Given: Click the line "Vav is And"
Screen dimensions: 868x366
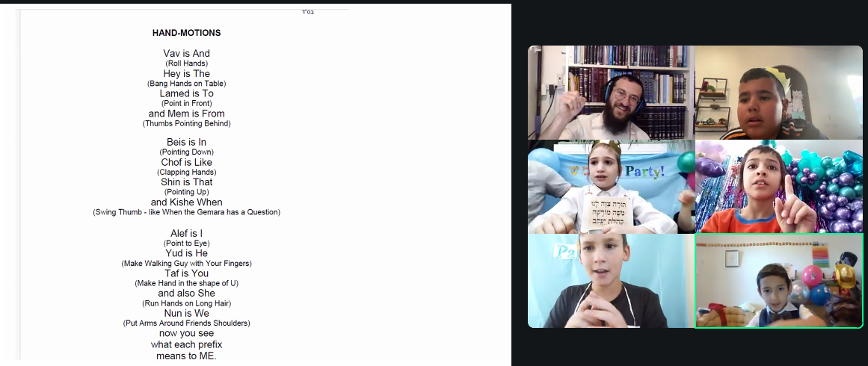Looking at the screenshot, I should [186, 54].
